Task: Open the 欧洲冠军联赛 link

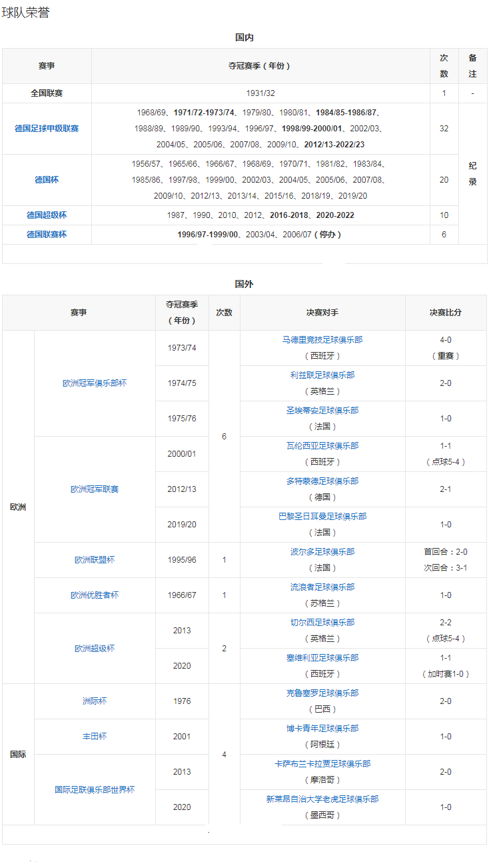Action: [x=95, y=489]
